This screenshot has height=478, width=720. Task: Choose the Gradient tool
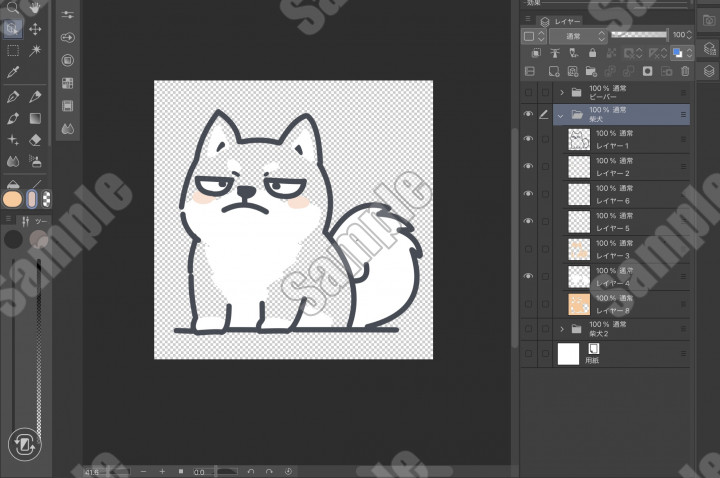coord(35,118)
